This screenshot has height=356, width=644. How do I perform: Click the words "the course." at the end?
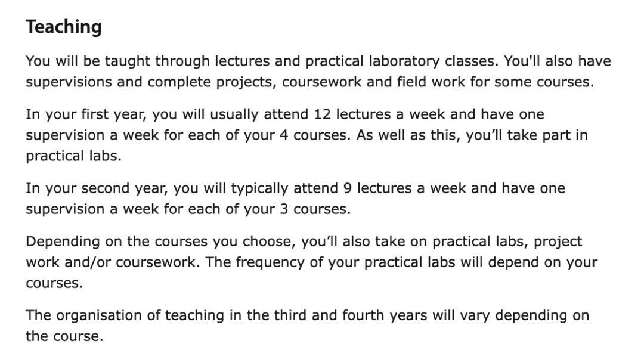click(x=64, y=336)
